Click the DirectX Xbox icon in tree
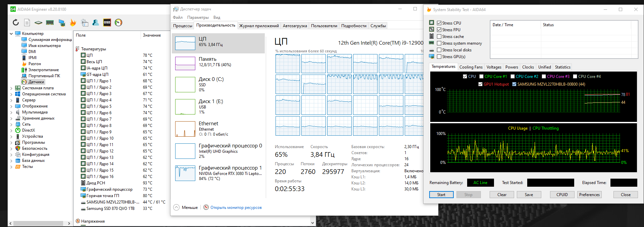The height and width of the screenshot is (227, 644). [x=18, y=130]
